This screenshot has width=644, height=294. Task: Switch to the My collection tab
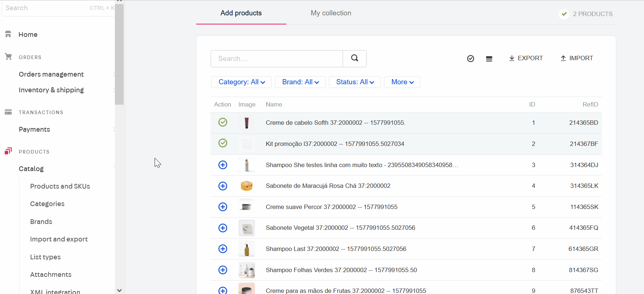pyautogui.click(x=331, y=13)
